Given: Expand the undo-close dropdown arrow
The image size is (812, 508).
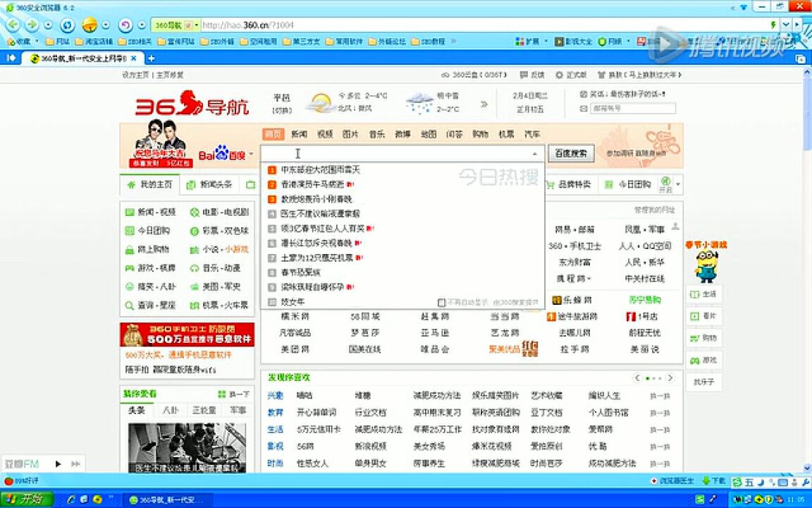Looking at the screenshot, I should (x=142, y=25).
